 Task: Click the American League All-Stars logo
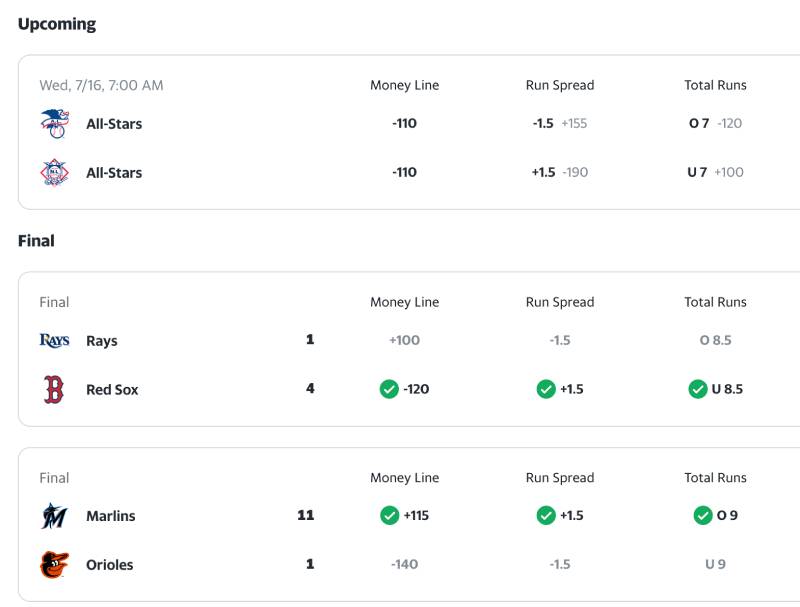tap(55, 123)
